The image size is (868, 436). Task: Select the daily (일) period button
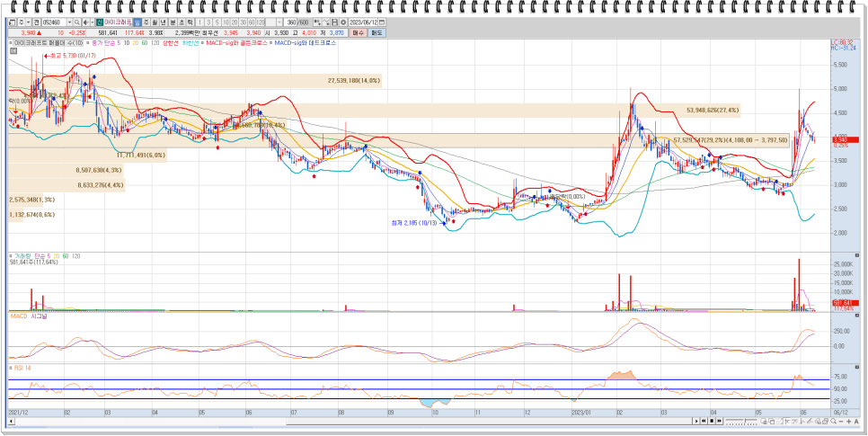[x=137, y=22]
